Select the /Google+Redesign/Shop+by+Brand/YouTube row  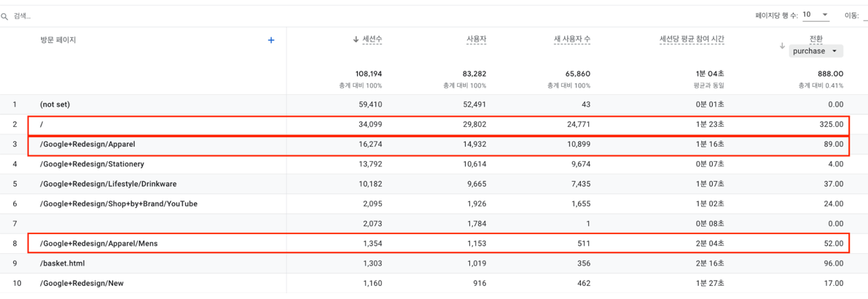[x=118, y=203]
